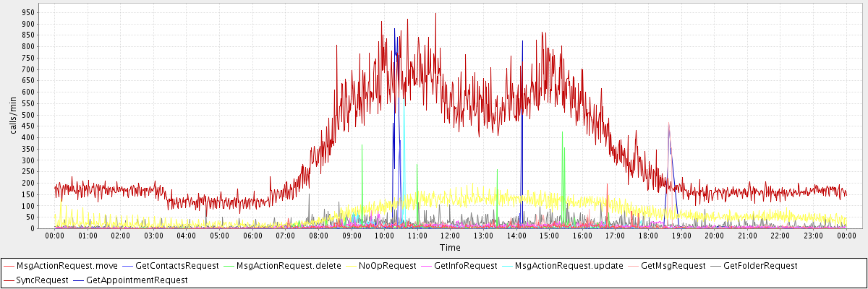The height and width of the screenshot is (289, 868).
Task: Select the MsgActionRequest.update legend entry
Action: [x=569, y=266]
